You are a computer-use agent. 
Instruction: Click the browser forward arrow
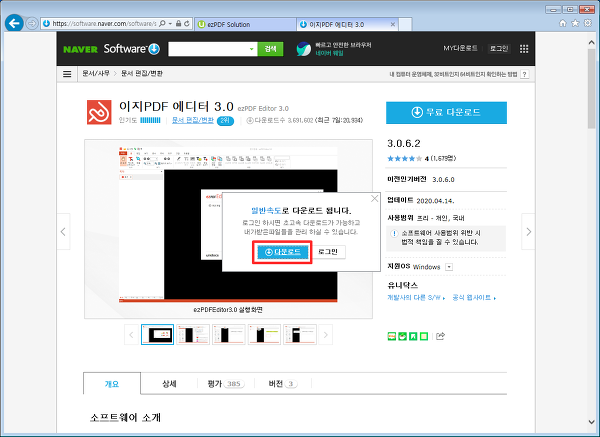pyautogui.click(x=32, y=24)
